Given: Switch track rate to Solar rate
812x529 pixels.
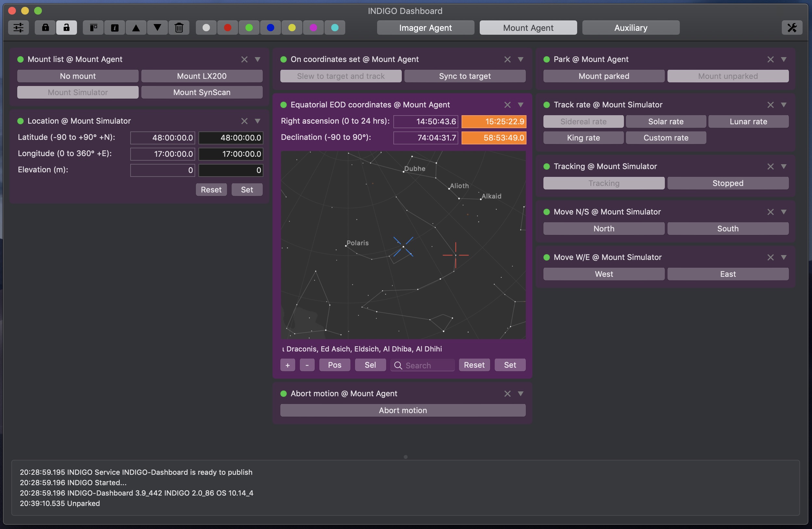Looking at the screenshot, I should 666,121.
